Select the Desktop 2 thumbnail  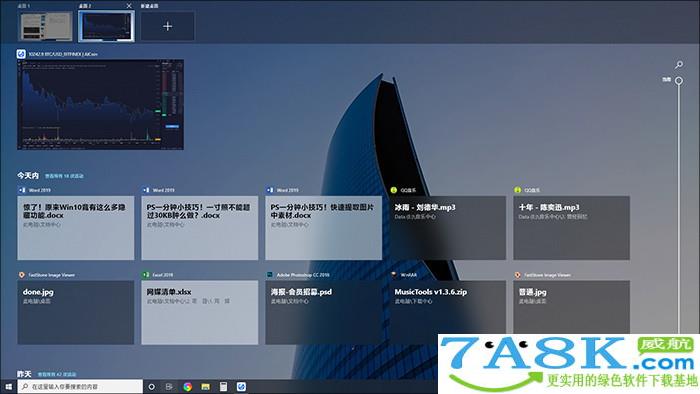coord(106,26)
